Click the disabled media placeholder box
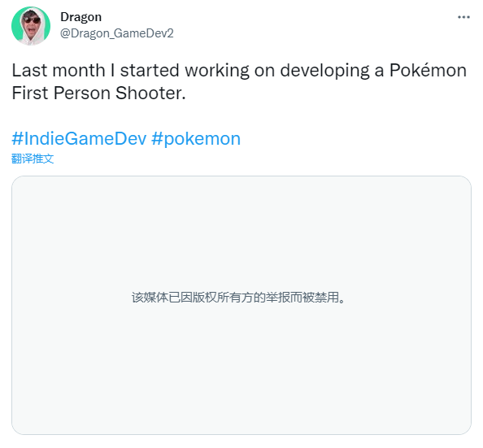 pos(241,305)
